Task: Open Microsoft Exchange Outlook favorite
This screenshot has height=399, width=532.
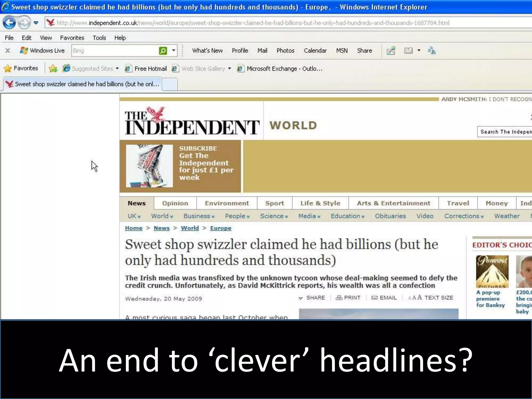Action: [x=280, y=69]
